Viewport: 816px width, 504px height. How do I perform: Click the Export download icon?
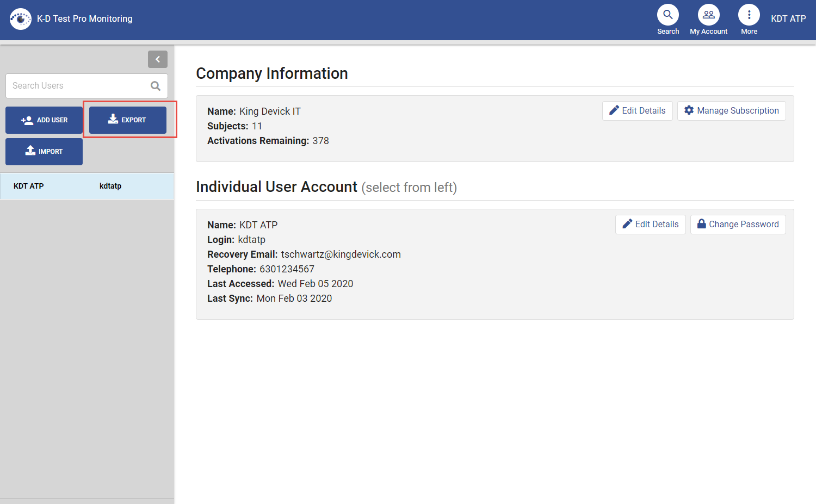point(114,119)
